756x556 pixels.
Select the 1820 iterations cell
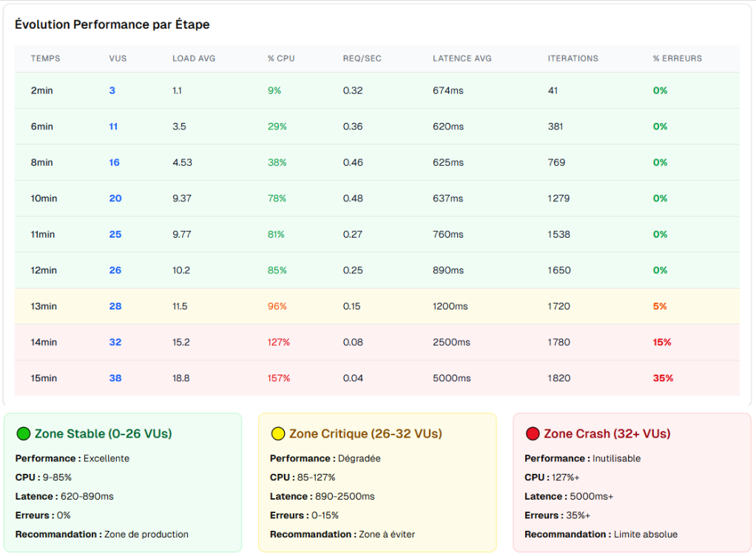point(559,378)
